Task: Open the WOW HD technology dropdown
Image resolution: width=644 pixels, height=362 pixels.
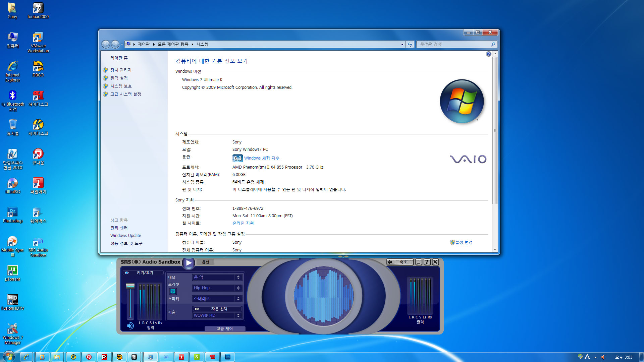Action: point(217,315)
